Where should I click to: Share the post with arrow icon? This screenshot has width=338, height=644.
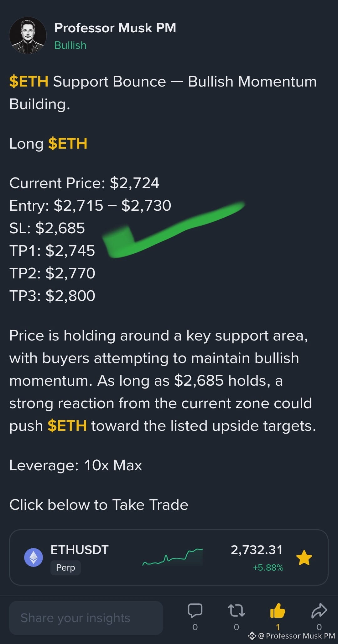[x=319, y=611]
